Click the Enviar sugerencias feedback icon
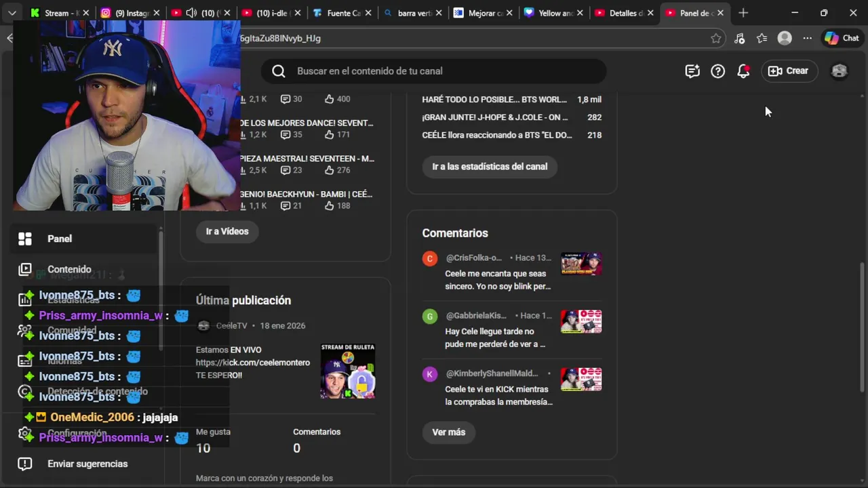868x488 pixels. [25, 464]
